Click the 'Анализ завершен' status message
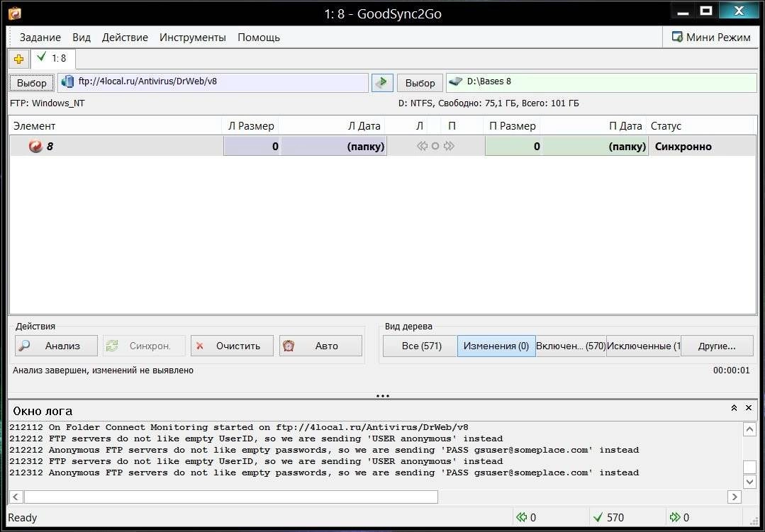 pyautogui.click(x=103, y=370)
